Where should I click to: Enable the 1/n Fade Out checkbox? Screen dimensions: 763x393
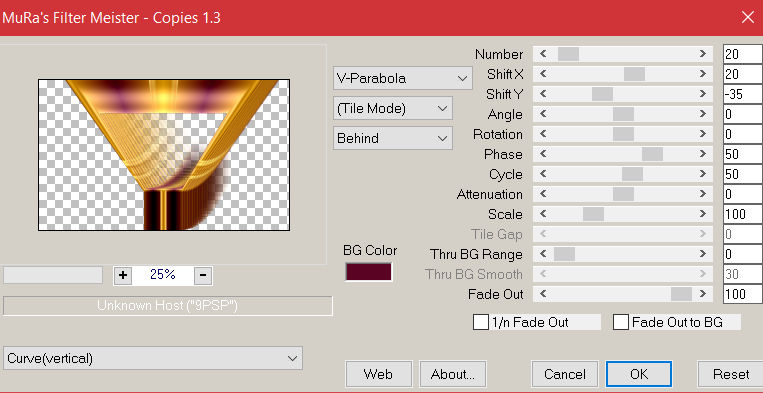point(481,322)
